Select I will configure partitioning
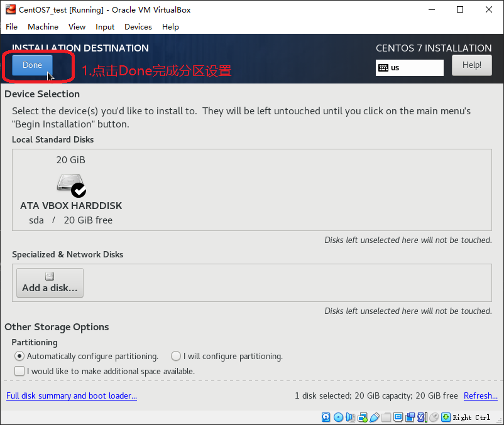The height and width of the screenshot is (425, 504). click(176, 356)
